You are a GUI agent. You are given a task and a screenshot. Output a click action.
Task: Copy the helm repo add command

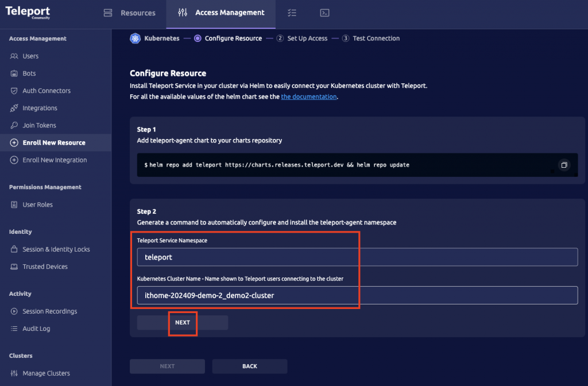pyautogui.click(x=564, y=165)
